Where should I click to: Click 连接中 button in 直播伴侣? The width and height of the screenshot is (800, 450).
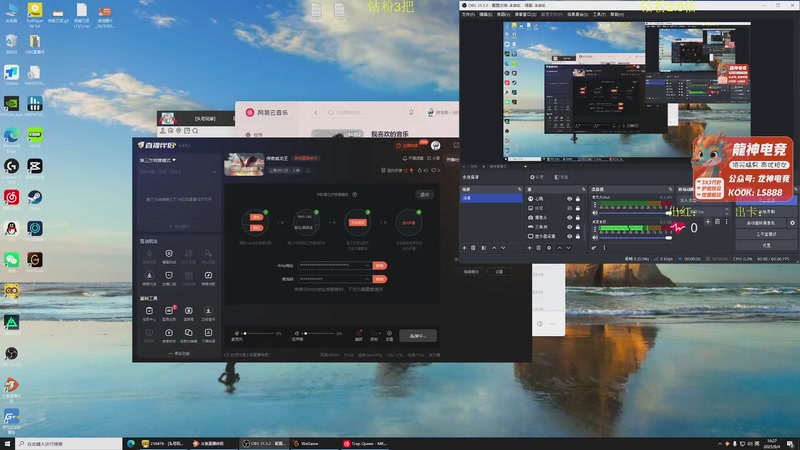coord(418,336)
